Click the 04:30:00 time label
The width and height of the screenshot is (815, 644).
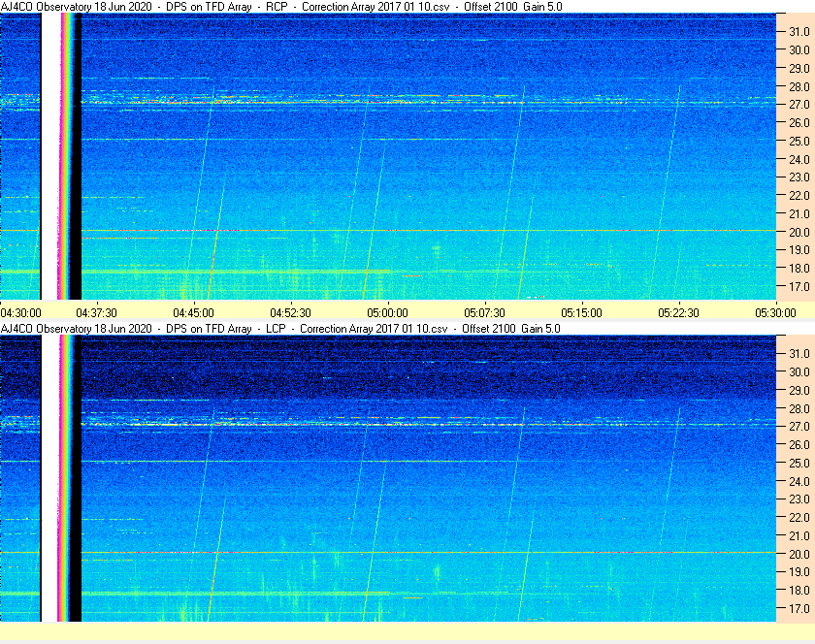coord(20,313)
